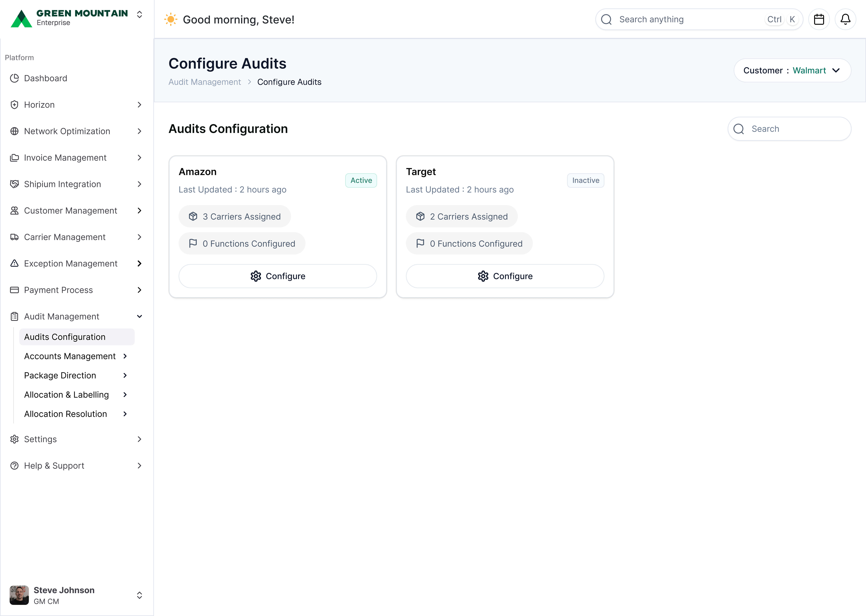Click the Target card title
866x616 pixels.
pyautogui.click(x=421, y=172)
